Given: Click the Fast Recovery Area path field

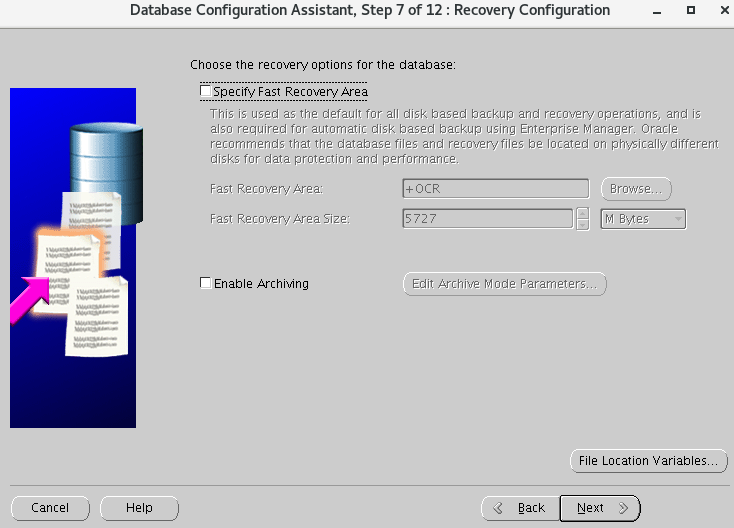Looking at the screenshot, I should (x=495, y=189).
